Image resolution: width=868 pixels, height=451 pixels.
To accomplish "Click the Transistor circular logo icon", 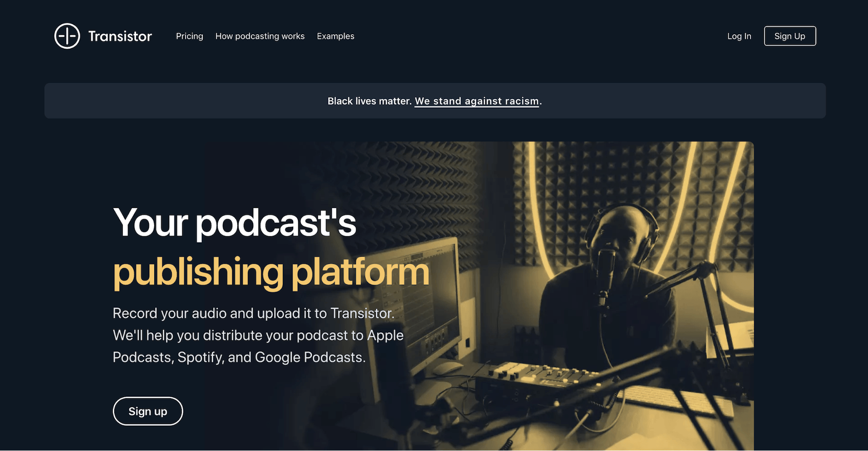I will pyautogui.click(x=67, y=36).
